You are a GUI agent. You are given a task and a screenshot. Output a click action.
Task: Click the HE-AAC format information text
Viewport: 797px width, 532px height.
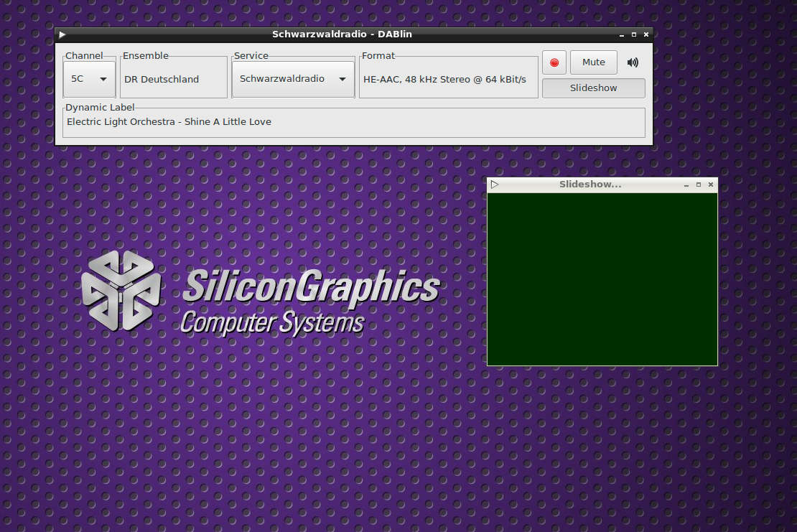click(x=444, y=80)
